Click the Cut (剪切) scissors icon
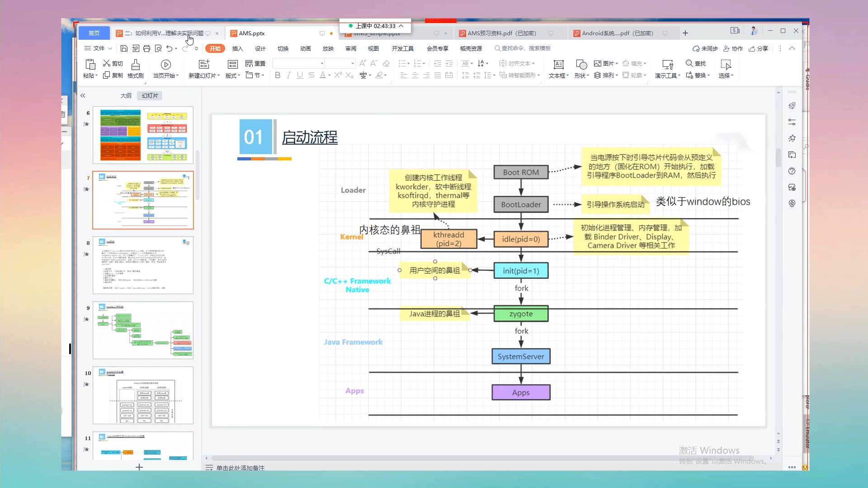The width and height of the screenshot is (868, 488). 107,63
